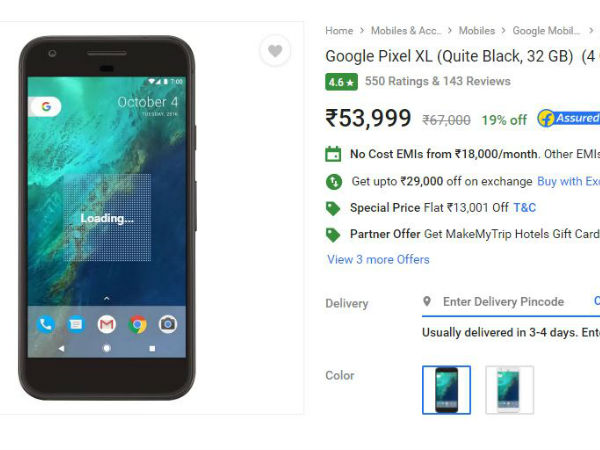Click the green exchange offer icon

334,181
